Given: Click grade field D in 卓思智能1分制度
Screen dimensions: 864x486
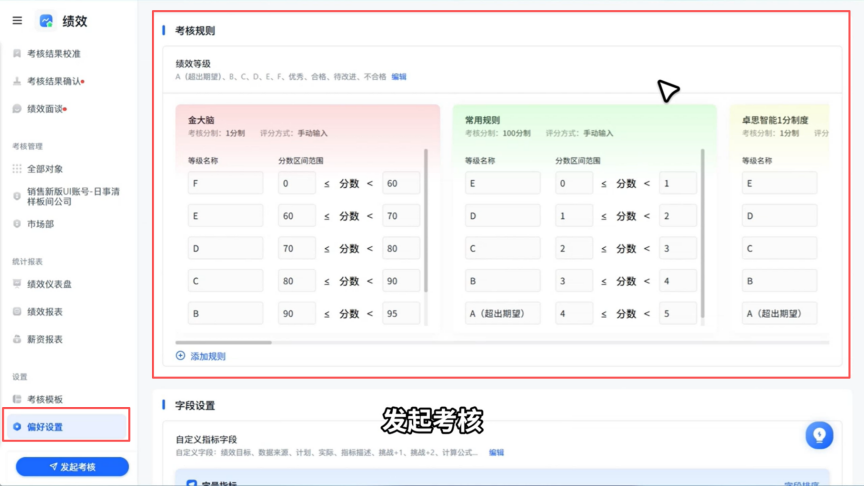Looking at the screenshot, I should [779, 215].
